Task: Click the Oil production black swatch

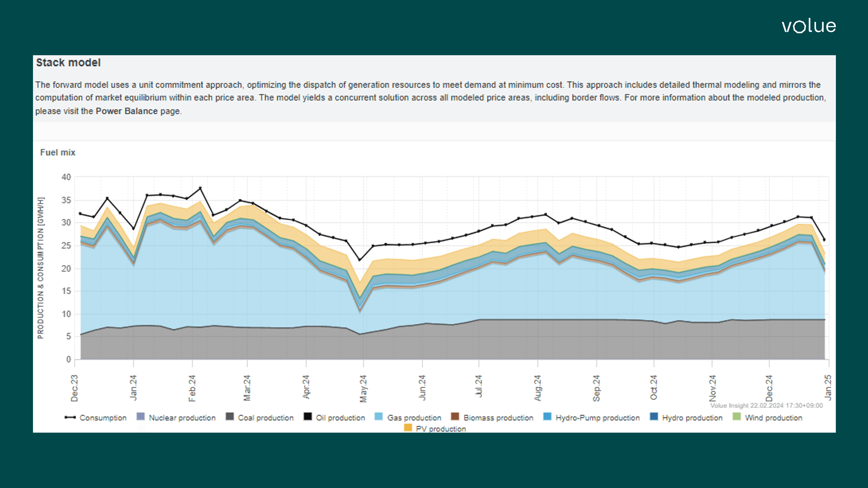Action: pos(308,417)
